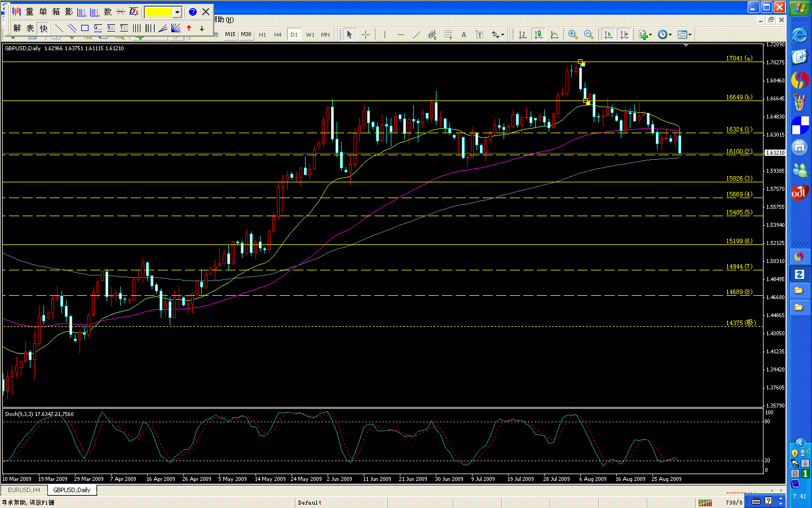The image size is (812, 508).
Task: Click the 箱 button in the floating toolbar
Action: 56,12
